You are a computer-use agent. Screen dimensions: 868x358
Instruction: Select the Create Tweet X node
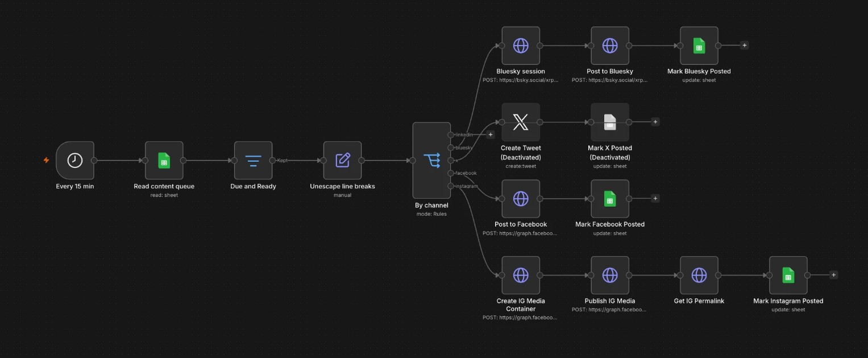(521, 122)
